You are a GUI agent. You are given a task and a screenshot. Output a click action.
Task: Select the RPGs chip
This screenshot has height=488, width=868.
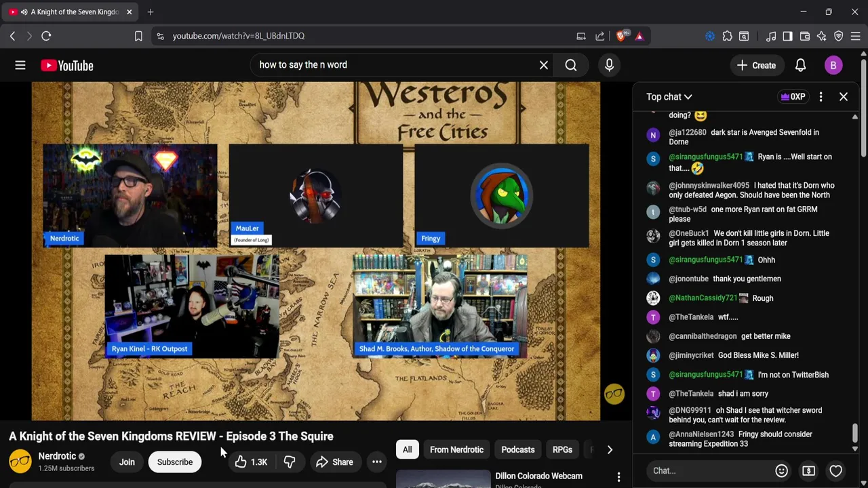pyautogui.click(x=562, y=449)
